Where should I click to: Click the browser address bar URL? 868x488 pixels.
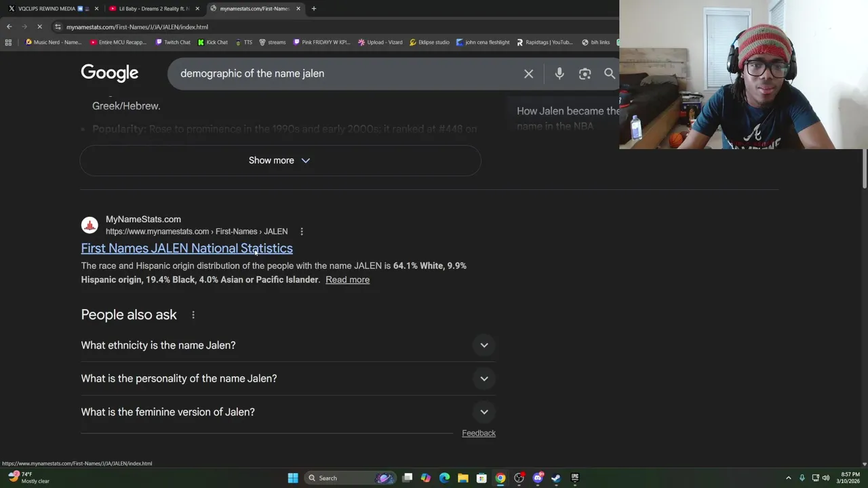[137, 27]
